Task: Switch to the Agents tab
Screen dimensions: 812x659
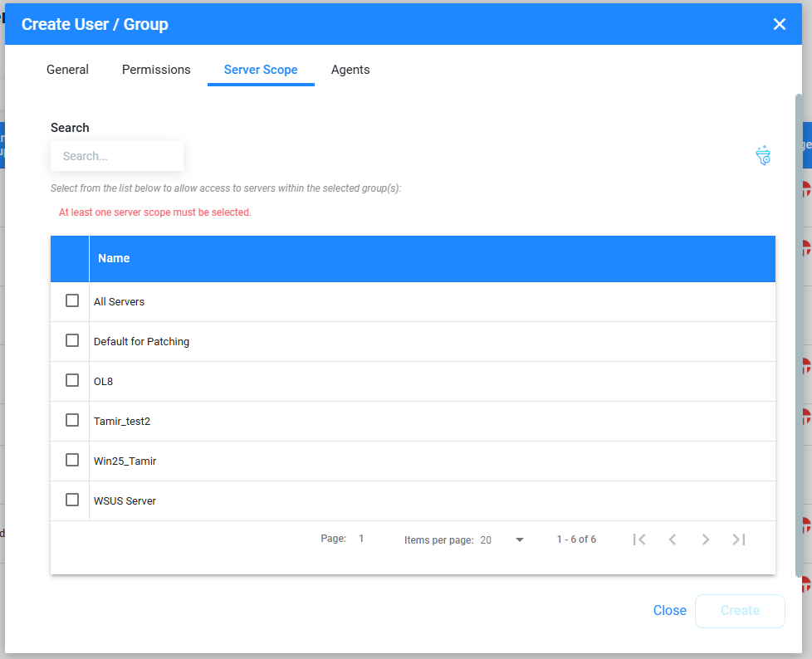Action: pyautogui.click(x=350, y=70)
